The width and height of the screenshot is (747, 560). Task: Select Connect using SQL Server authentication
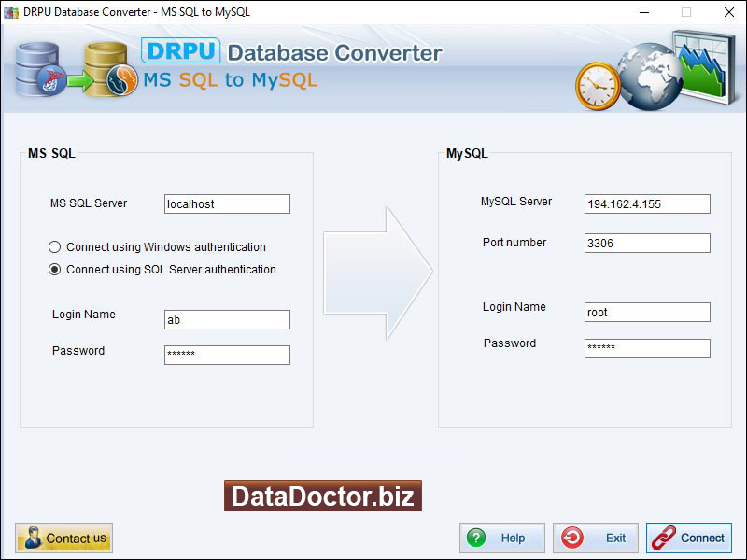[x=54, y=269]
